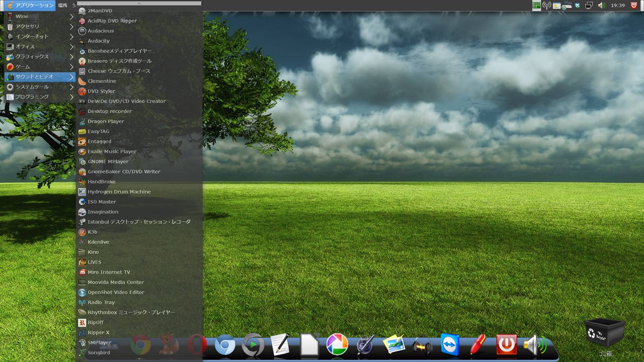Viewport: 644px width, 362px height.
Task: Open the notepad with pen dock icon
Action: (281, 345)
